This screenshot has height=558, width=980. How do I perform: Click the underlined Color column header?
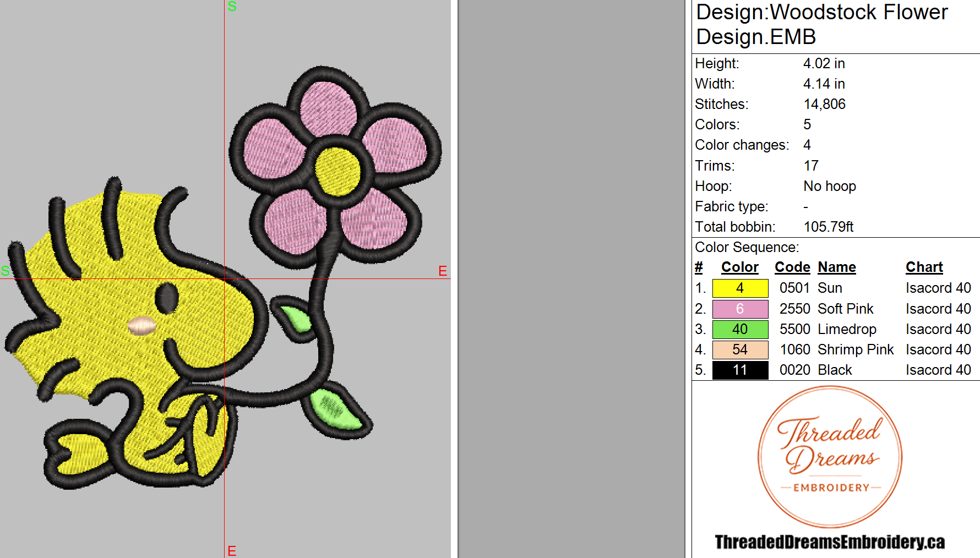coord(740,267)
